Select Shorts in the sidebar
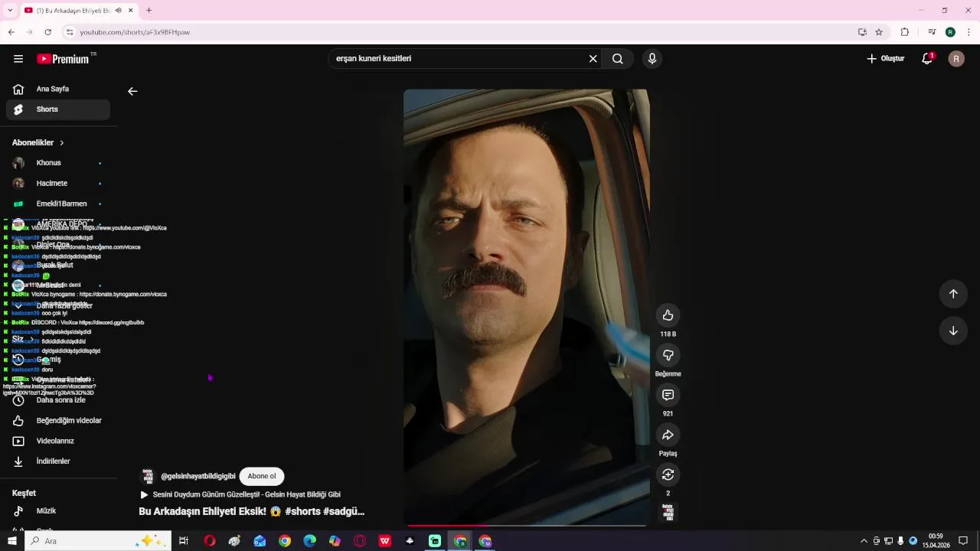Image resolution: width=980 pixels, height=551 pixels. [58, 109]
